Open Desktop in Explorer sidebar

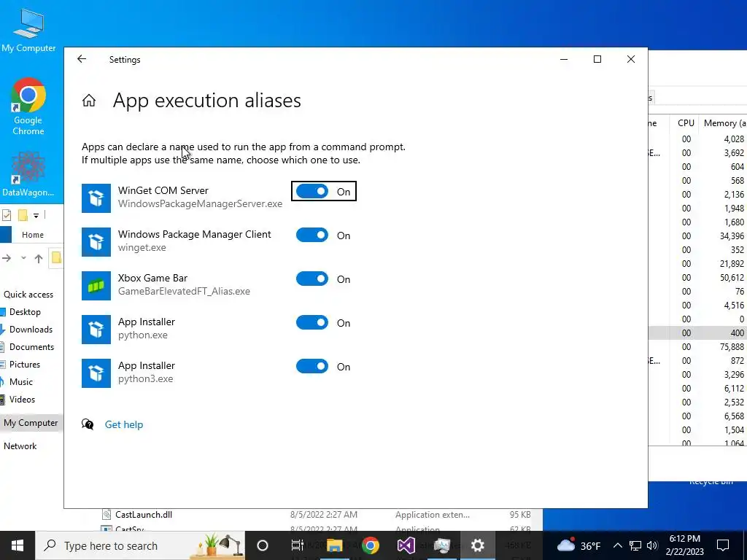25,312
